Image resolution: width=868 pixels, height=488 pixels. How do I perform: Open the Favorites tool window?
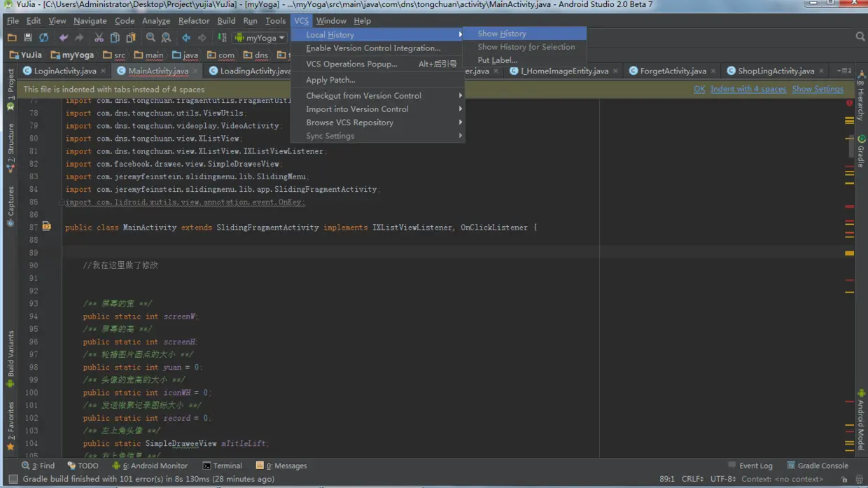(10, 426)
